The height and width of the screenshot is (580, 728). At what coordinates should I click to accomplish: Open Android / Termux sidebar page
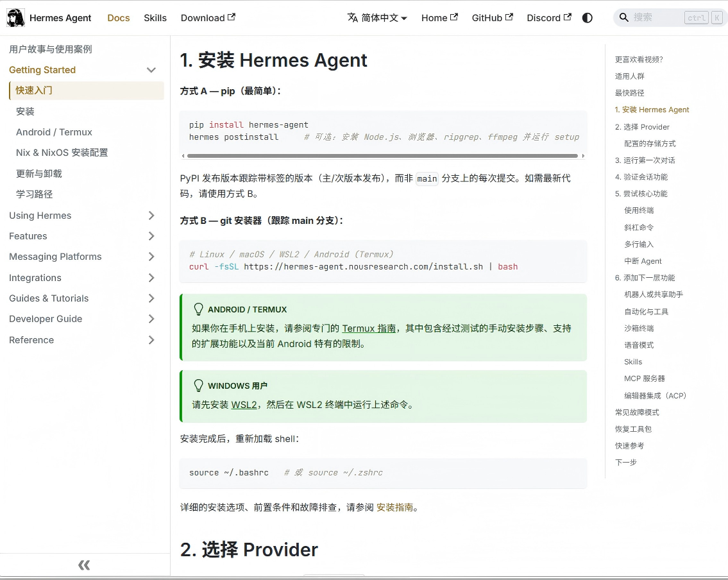point(54,132)
